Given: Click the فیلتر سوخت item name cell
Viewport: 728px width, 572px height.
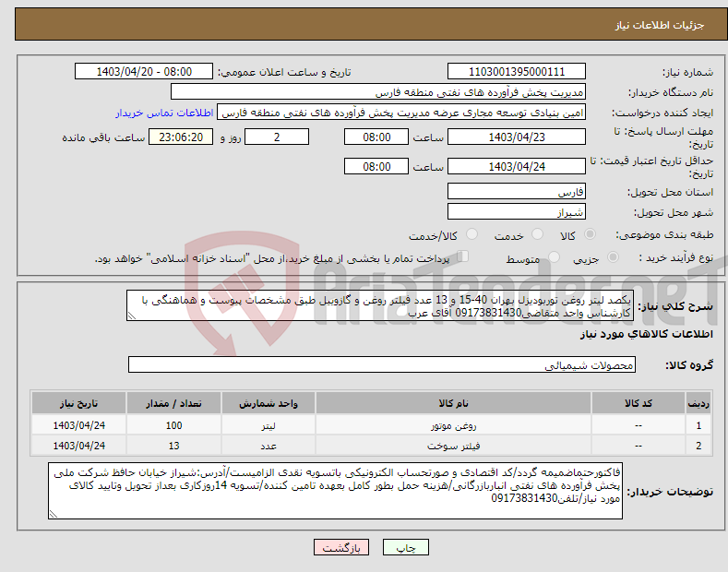Looking at the screenshot, I should 453,446.
